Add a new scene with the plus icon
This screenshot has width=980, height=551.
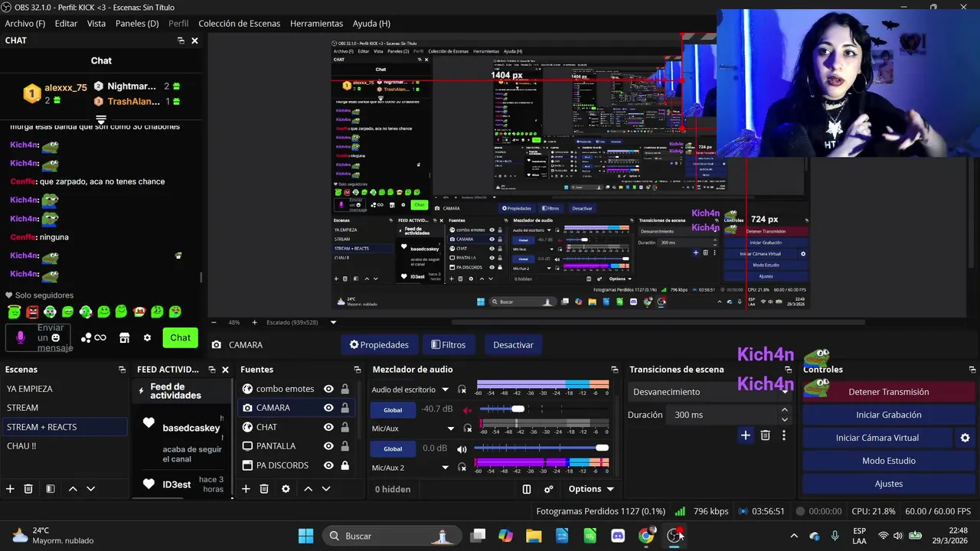pyautogui.click(x=10, y=488)
